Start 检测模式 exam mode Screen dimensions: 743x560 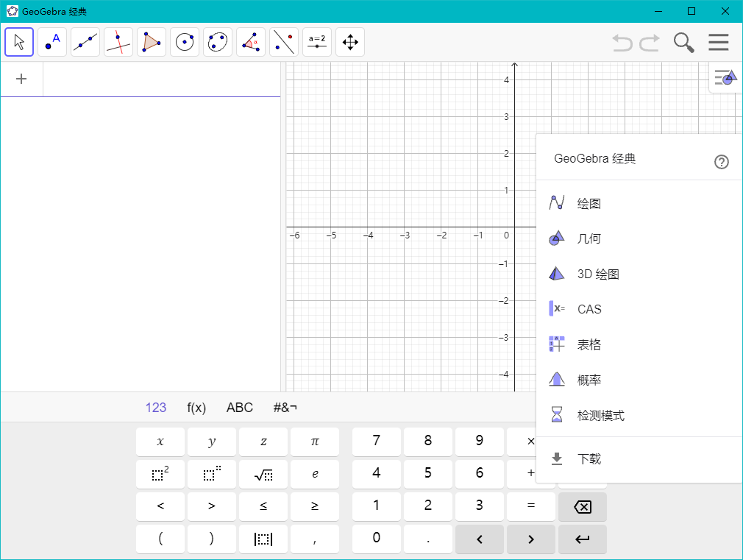[x=639, y=415]
